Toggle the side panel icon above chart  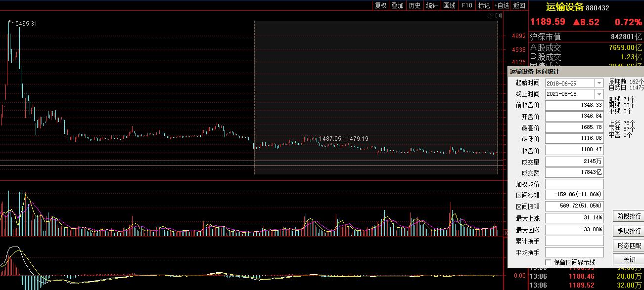[x=499, y=16]
